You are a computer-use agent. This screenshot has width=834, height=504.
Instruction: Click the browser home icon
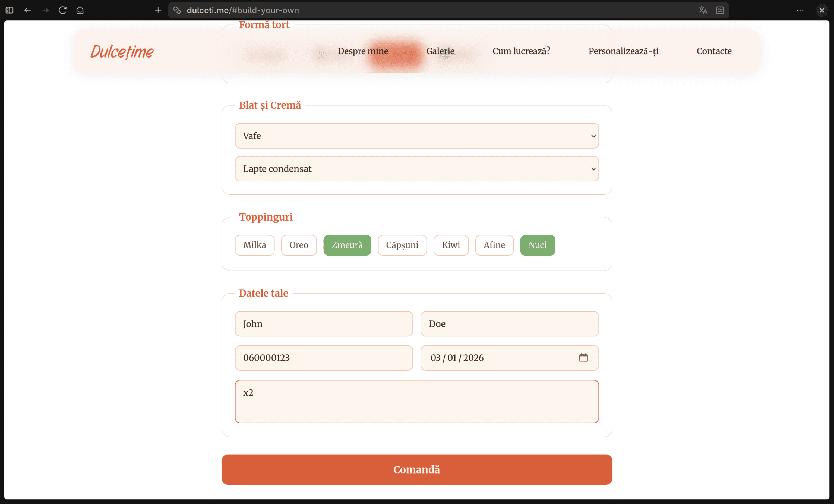80,10
